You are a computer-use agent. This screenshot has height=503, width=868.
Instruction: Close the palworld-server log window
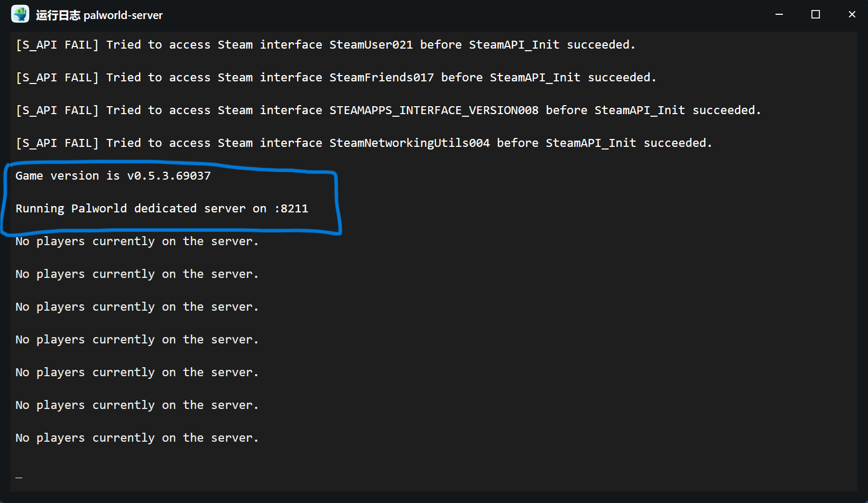click(x=852, y=14)
